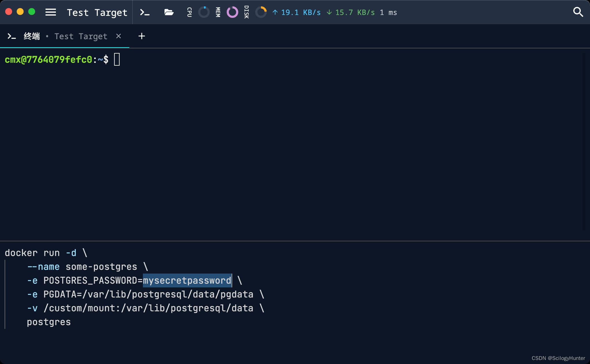Click the terminal vertical scrollbar

[584, 141]
